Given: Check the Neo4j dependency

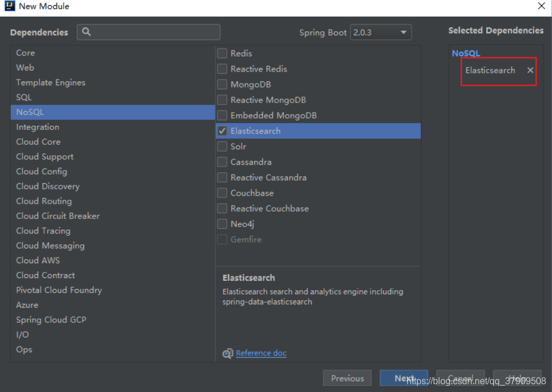Looking at the screenshot, I should point(222,224).
